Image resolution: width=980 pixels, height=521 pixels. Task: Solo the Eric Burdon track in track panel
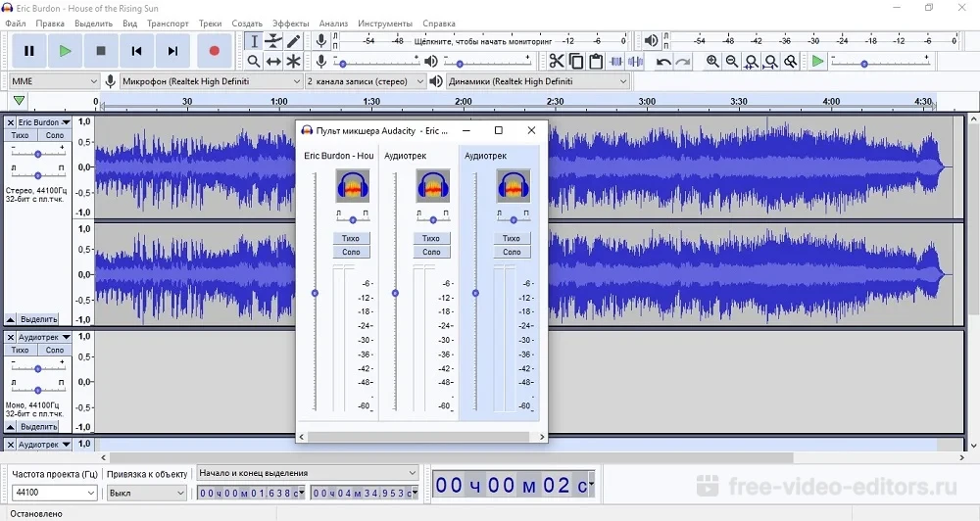[x=54, y=135]
